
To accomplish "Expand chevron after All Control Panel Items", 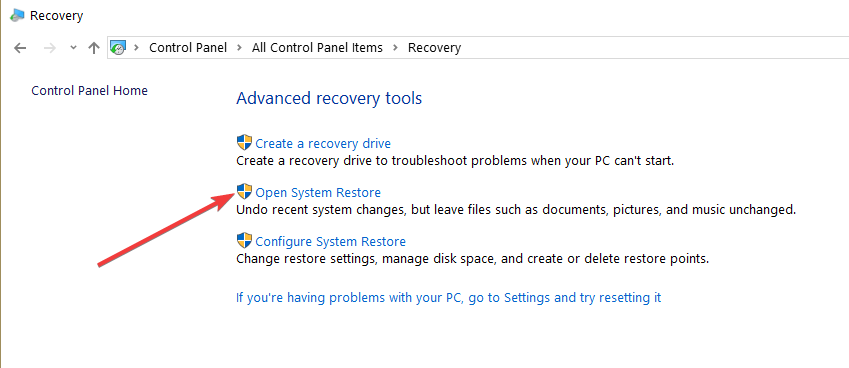I will coord(395,48).
